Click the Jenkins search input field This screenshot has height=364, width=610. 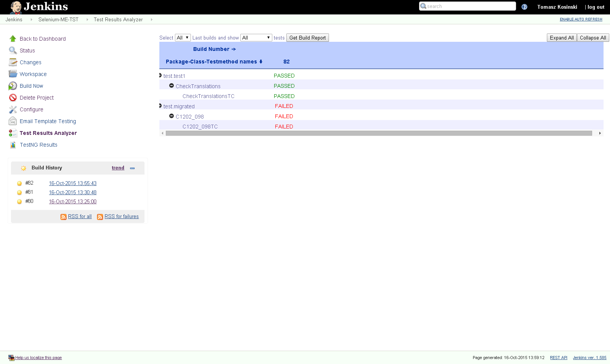[x=470, y=6]
